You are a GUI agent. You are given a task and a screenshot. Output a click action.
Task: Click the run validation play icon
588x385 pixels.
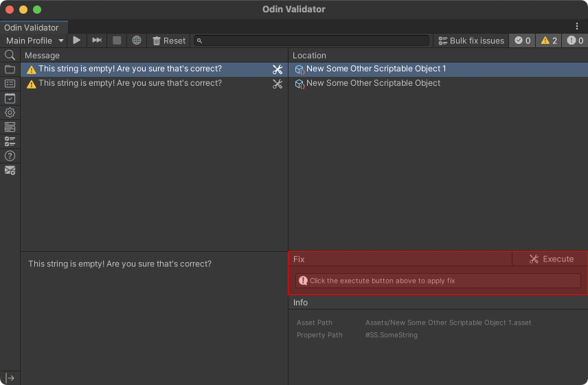77,40
